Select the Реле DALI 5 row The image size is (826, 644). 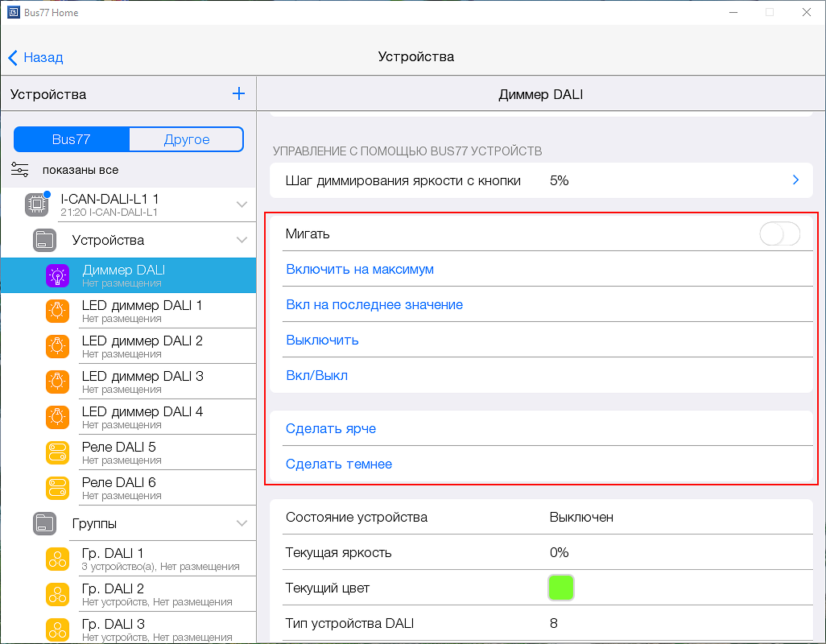129,452
